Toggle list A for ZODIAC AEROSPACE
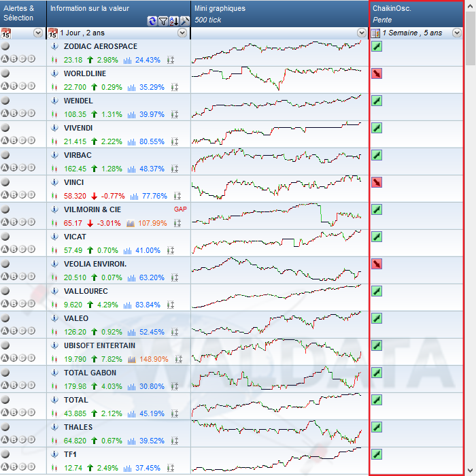The height and width of the screenshot is (476, 476). tap(5, 59)
